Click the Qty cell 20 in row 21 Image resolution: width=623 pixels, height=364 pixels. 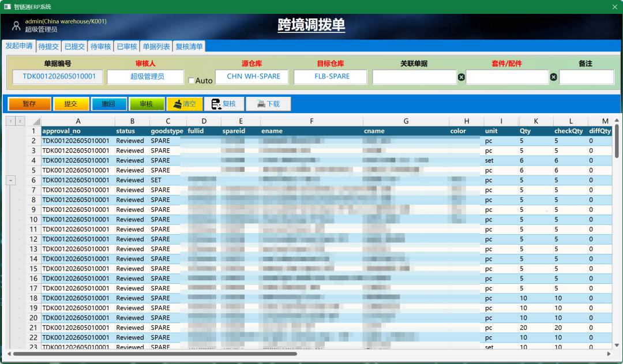pos(535,328)
